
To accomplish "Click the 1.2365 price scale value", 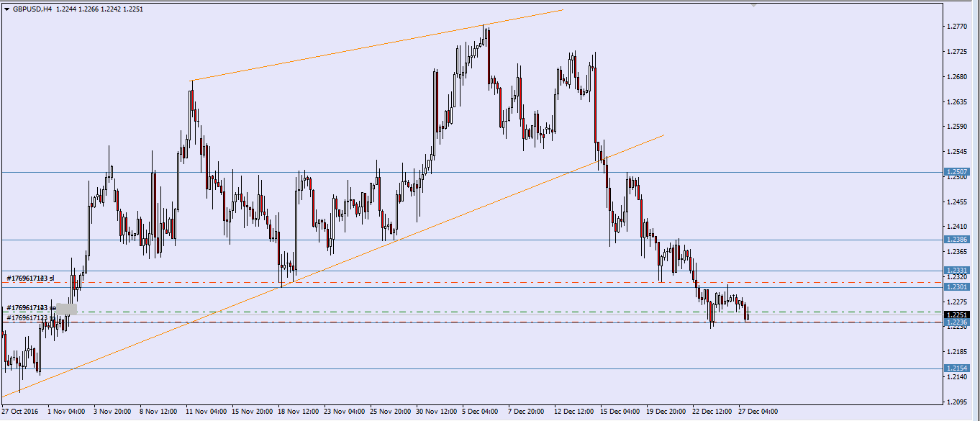I will (957, 252).
